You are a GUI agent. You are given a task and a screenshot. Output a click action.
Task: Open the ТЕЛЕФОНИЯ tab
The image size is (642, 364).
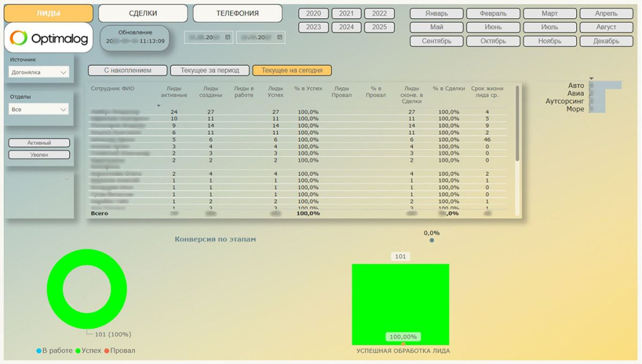(x=237, y=13)
